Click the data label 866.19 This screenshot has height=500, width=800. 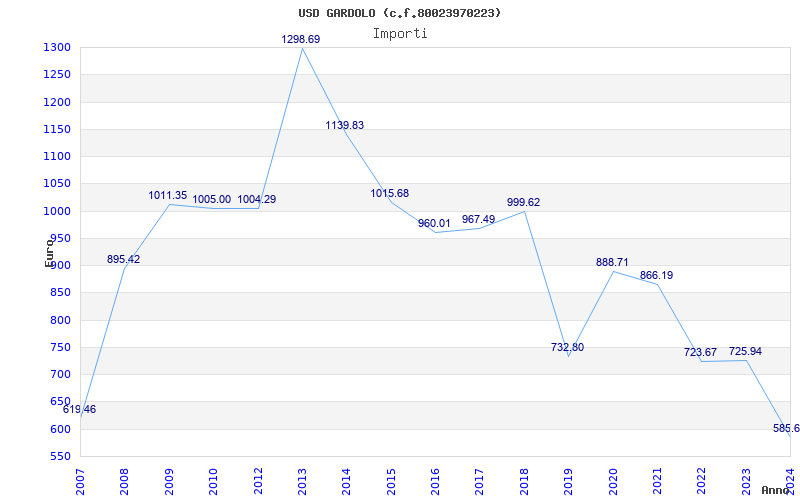[657, 276]
